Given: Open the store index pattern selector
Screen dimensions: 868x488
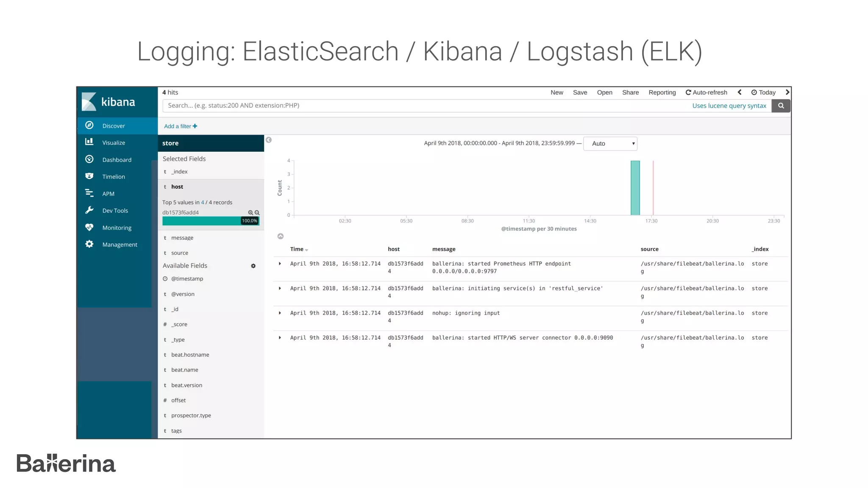Looking at the screenshot, I should point(211,143).
